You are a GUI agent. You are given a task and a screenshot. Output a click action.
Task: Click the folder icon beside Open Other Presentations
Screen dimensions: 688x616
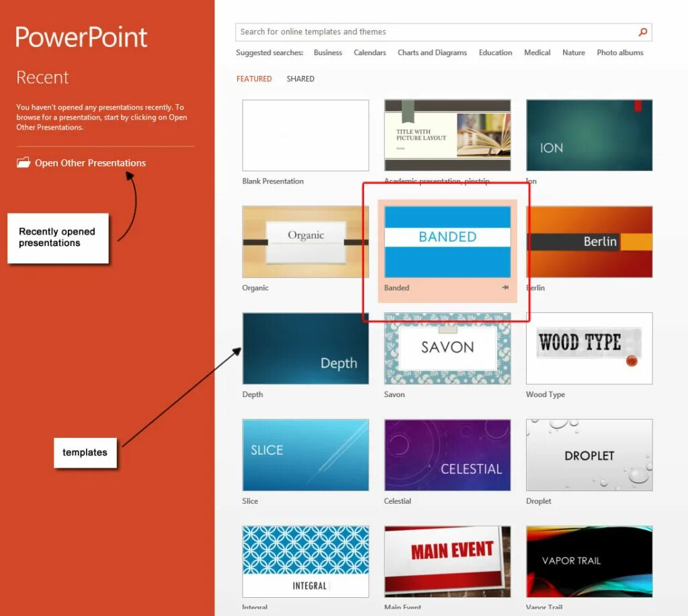22,162
